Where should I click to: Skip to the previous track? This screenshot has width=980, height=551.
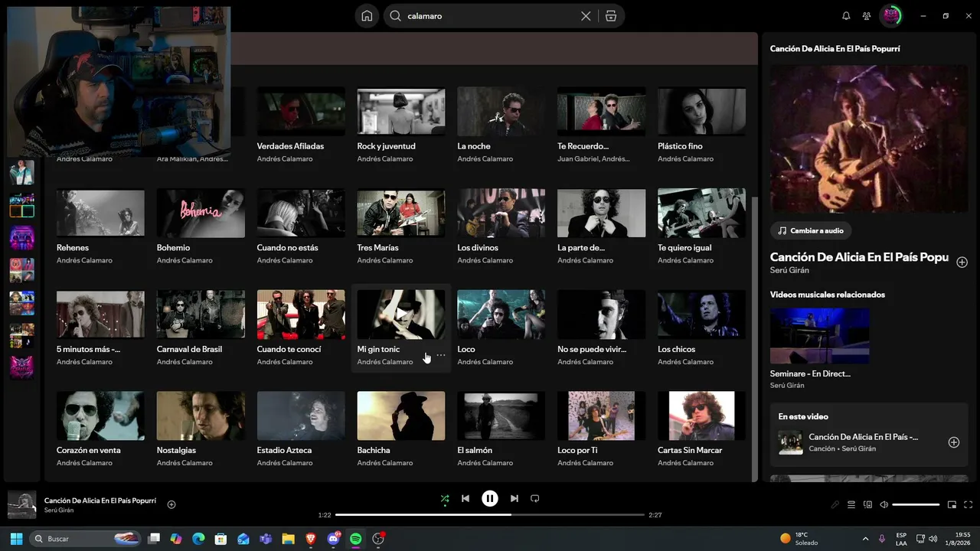click(465, 499)
